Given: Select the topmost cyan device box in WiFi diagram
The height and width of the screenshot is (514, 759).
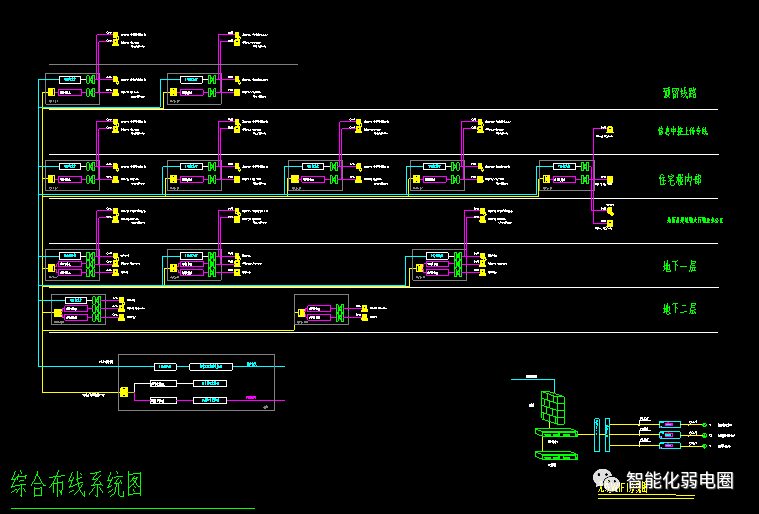Looking at the screenshot, I should pyautogui.click(x=670, y=424).
